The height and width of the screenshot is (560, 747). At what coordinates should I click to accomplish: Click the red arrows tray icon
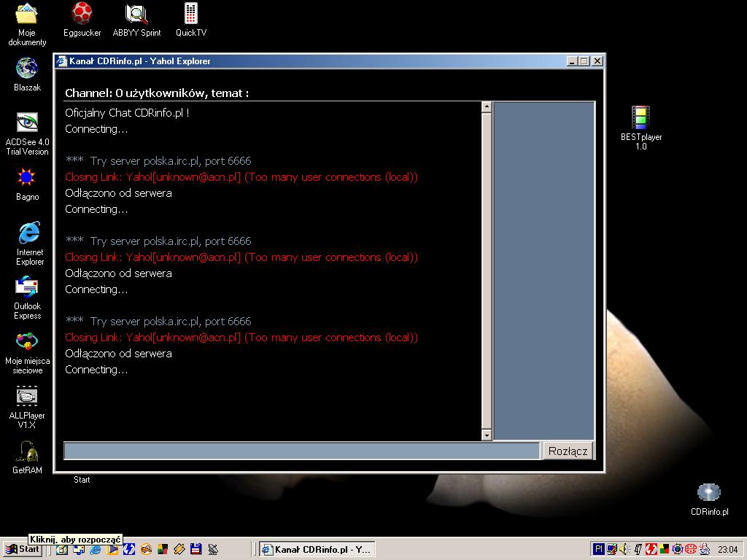651,549
